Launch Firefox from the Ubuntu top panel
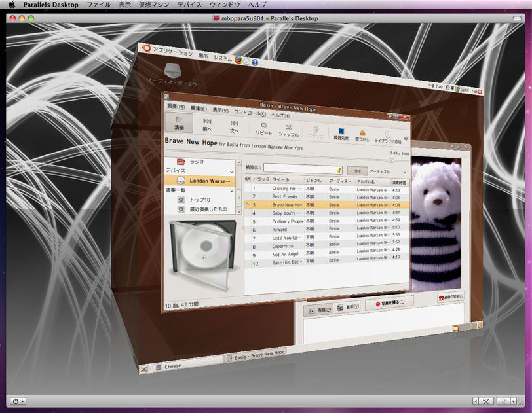Image resolution: width=532 pixels, height=413 pixels. coord(238,60)
